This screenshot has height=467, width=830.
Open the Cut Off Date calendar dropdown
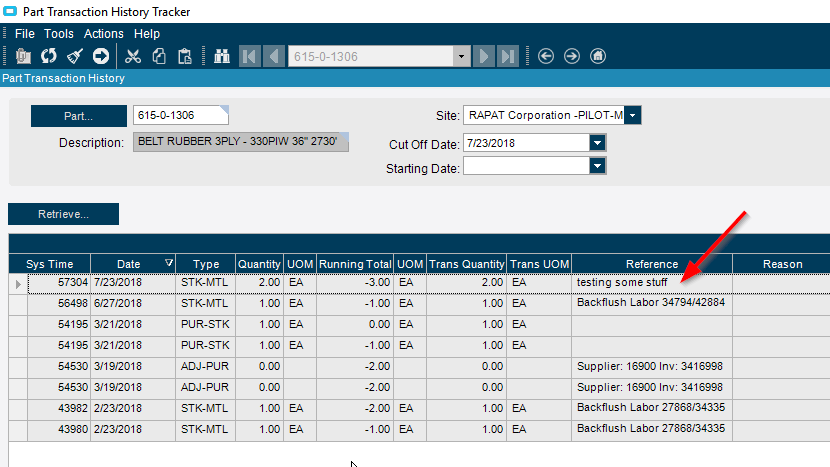[598, 143]
